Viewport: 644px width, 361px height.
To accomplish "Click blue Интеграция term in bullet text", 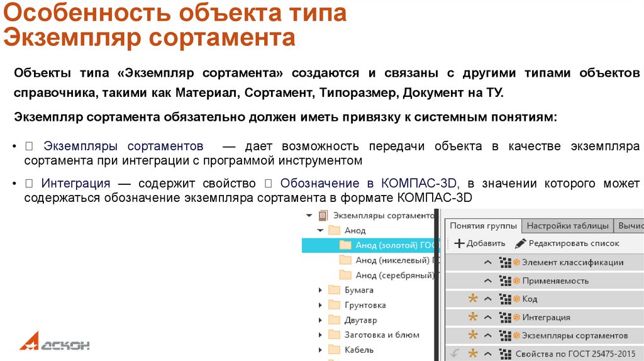I will coord(75,183).
